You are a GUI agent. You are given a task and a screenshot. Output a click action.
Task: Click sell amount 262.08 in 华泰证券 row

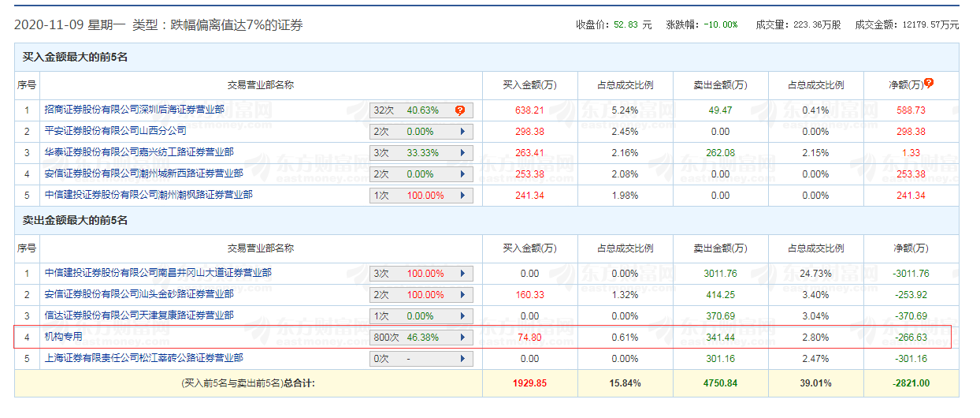(x=719, y=153)
